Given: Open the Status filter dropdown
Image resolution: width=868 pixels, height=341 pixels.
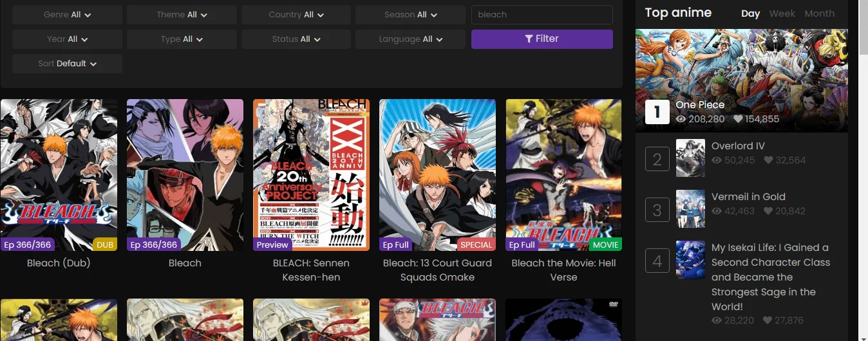Looking at the screenshot, I should [296, 39].
